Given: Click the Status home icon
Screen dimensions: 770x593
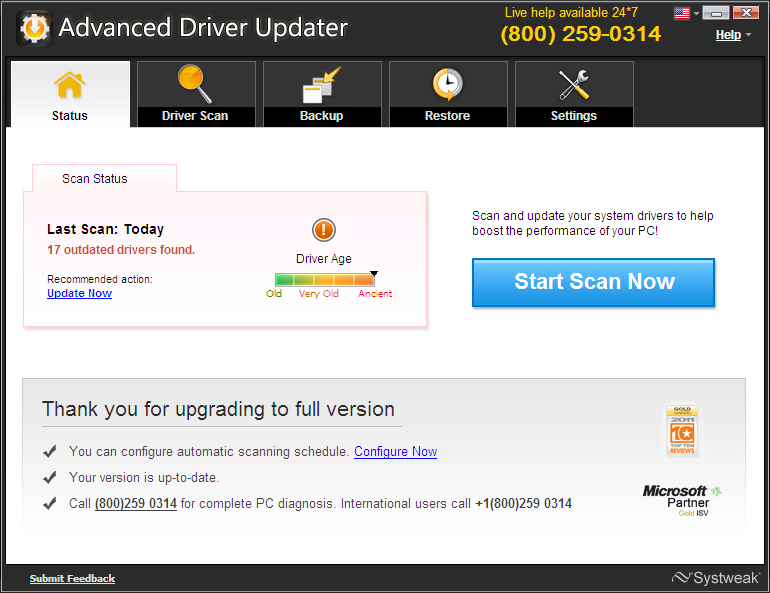Looking at the screenshot, I should point(70,85).
